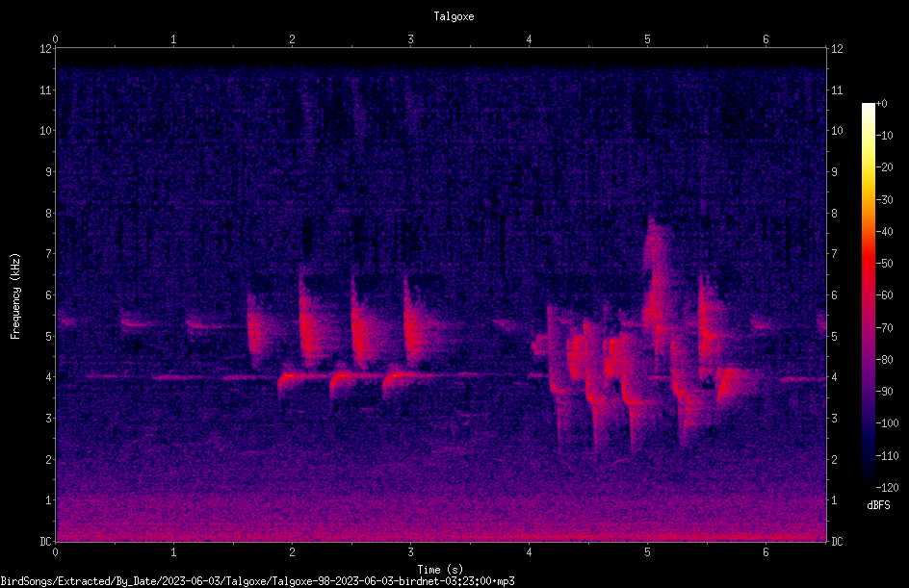Viewport: 909px width, 588px height.
Task: Click the +0 label on color scale
Action: pos(881,104)
